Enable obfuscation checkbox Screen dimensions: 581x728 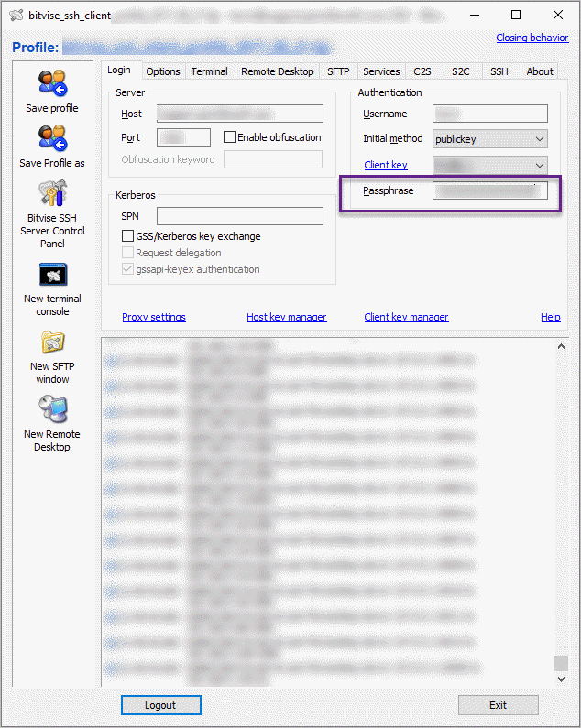pos(230,137)
